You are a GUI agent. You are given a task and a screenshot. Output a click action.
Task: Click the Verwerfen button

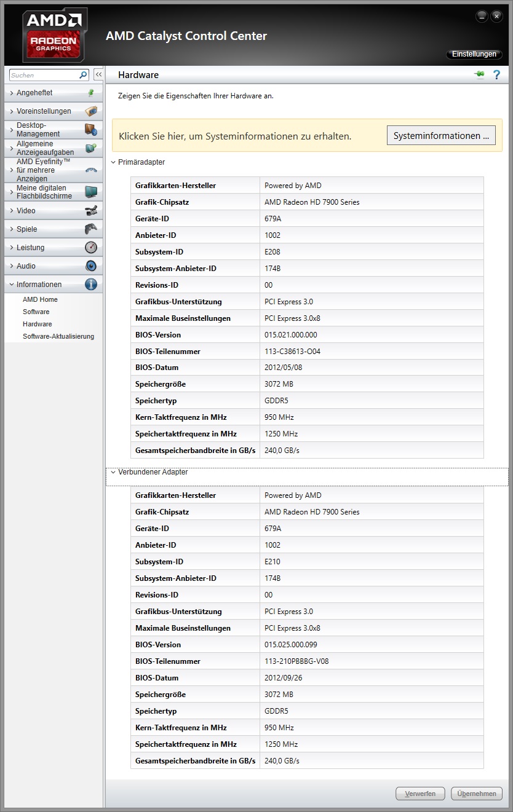pyautogui.click(x=420, y=794)
